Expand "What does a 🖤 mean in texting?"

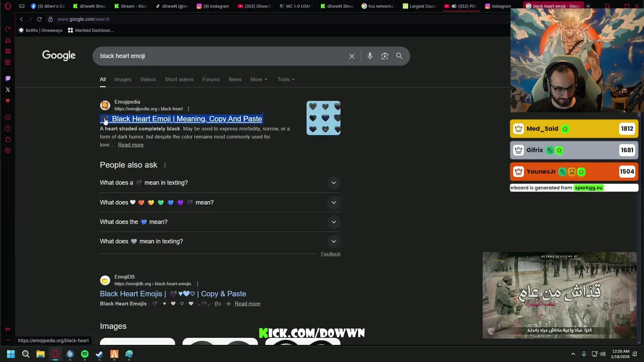(x=220, y=183)
